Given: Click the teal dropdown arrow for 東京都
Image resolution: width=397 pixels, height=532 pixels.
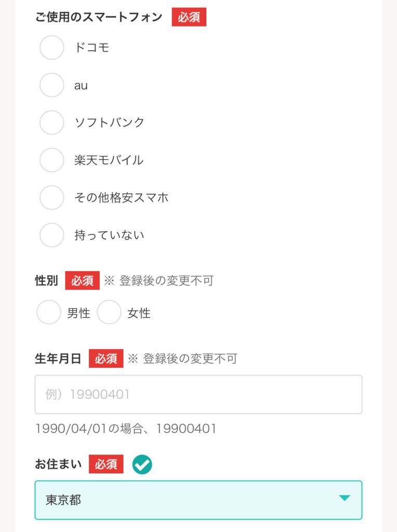Looking at the screenshot, I should (x=345, y=498).
